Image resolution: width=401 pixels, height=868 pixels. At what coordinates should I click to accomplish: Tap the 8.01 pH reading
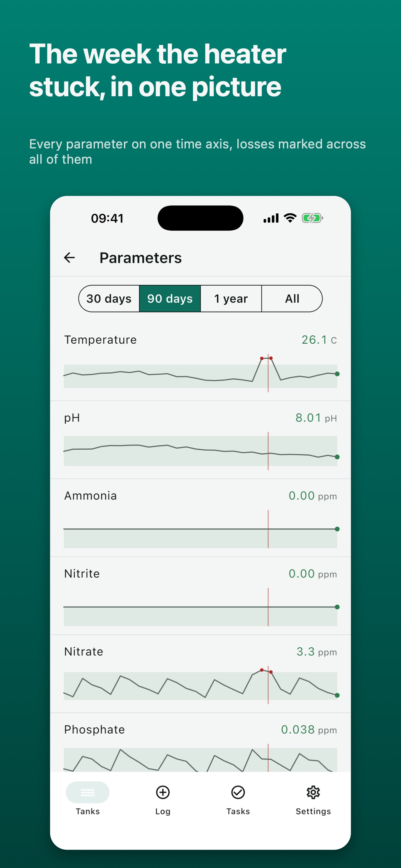316,418
